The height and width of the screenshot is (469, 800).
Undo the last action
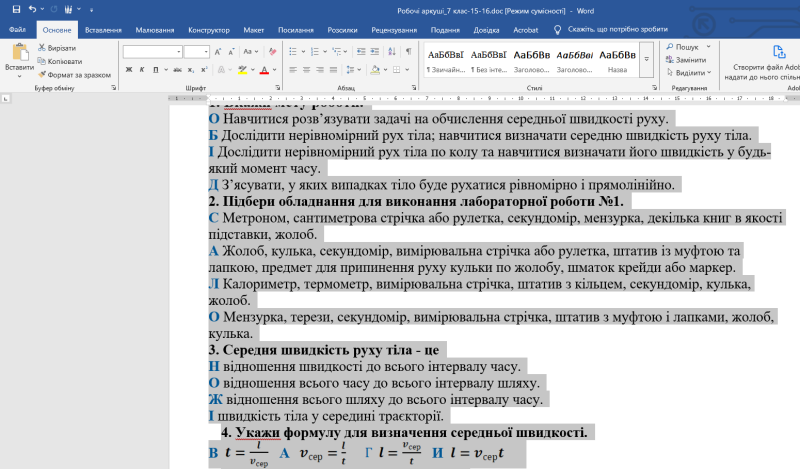pos(32,9)
